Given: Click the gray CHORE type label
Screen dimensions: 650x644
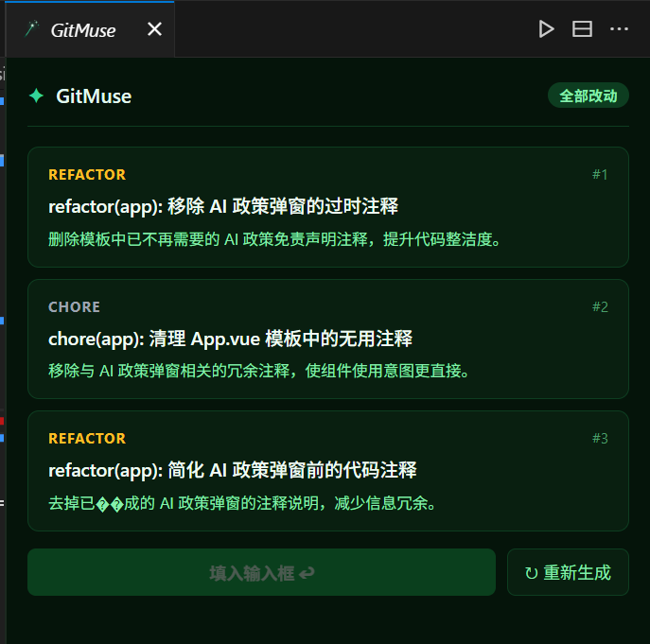Looking at the screenshot, I should pyautogui.click(x=74, y=307).
